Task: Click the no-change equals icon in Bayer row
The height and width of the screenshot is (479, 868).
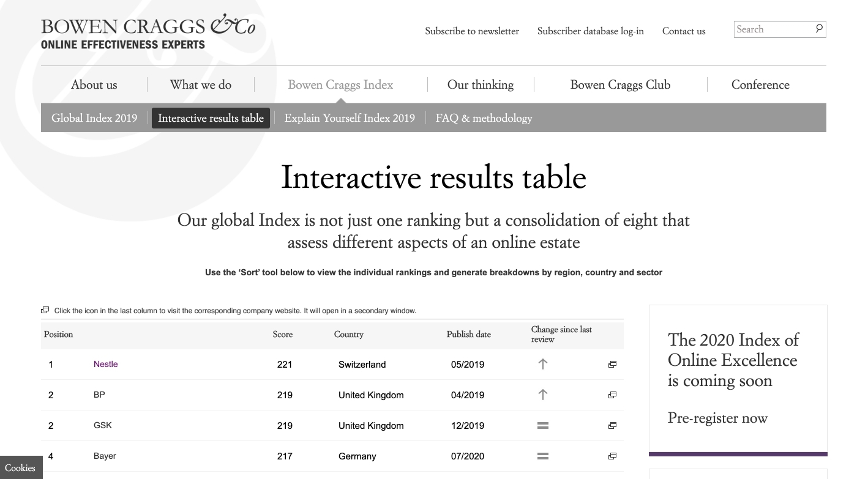Action: pos(542,456)
